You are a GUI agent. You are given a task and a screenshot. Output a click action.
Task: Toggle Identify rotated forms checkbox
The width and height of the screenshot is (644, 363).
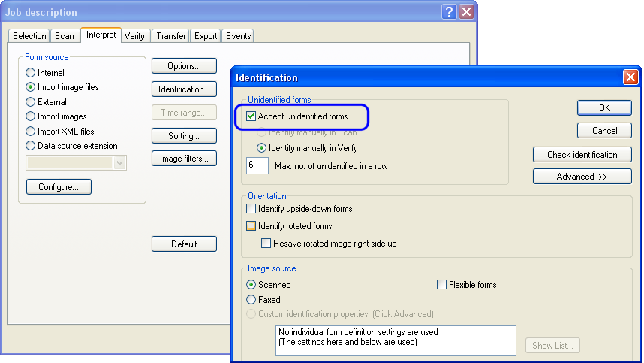(x=251, y=226)
